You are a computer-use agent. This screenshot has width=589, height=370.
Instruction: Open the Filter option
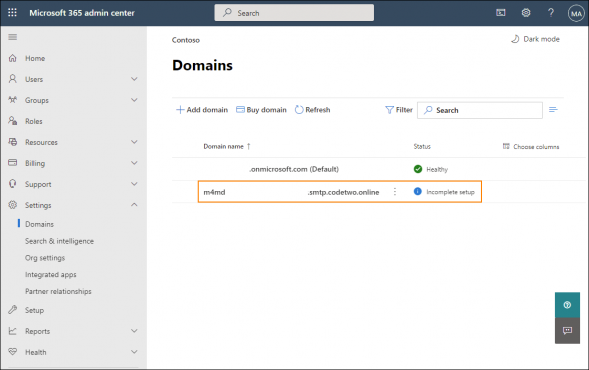coord(399,110)
